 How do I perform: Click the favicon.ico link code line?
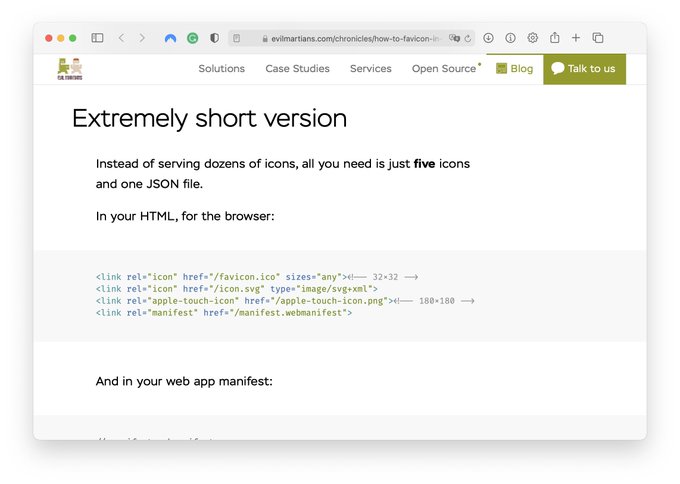(x=257, y=277)
